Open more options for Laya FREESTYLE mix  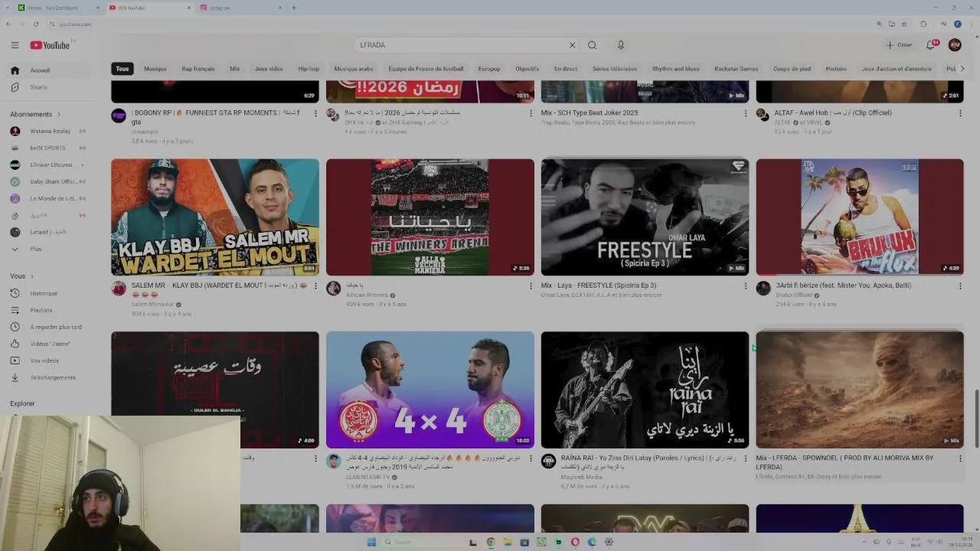click(x=745, y=285)
